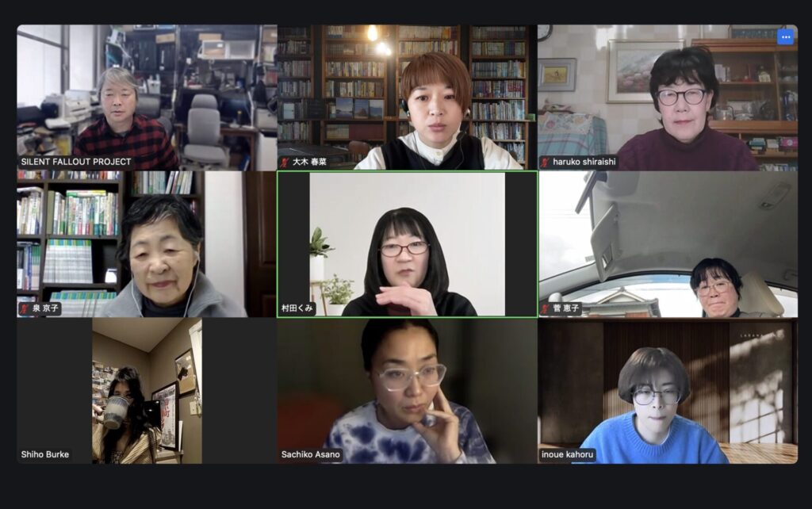Select the SILENT FALLOUT PROJECT video tile
The image size is (812, 509).
tap(147, 98)
